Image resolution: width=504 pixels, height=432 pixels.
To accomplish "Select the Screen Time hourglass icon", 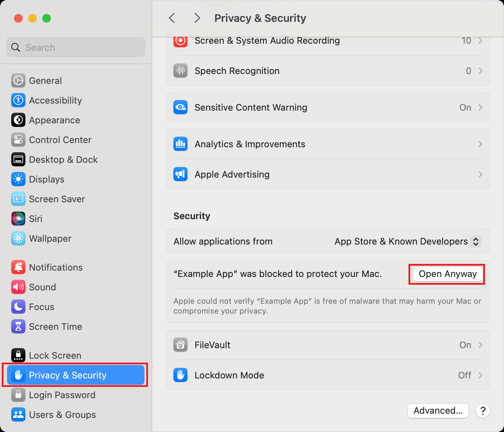I will [18, 327].
